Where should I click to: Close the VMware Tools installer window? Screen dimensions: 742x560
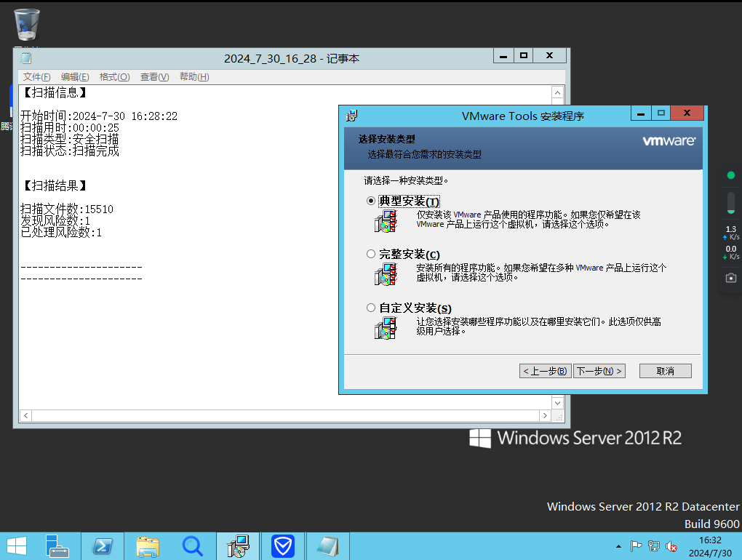click(x=687, y=113)
